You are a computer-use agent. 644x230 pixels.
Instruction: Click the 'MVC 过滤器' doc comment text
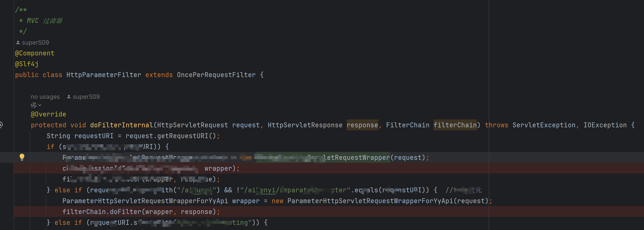(45, 21)
